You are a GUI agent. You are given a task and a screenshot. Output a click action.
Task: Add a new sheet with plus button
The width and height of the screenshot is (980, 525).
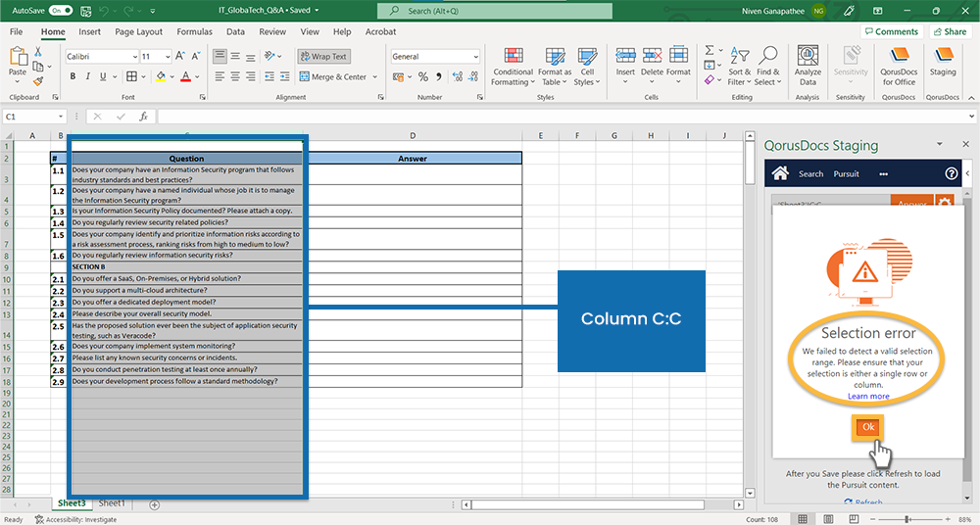(x=155, y=504)
